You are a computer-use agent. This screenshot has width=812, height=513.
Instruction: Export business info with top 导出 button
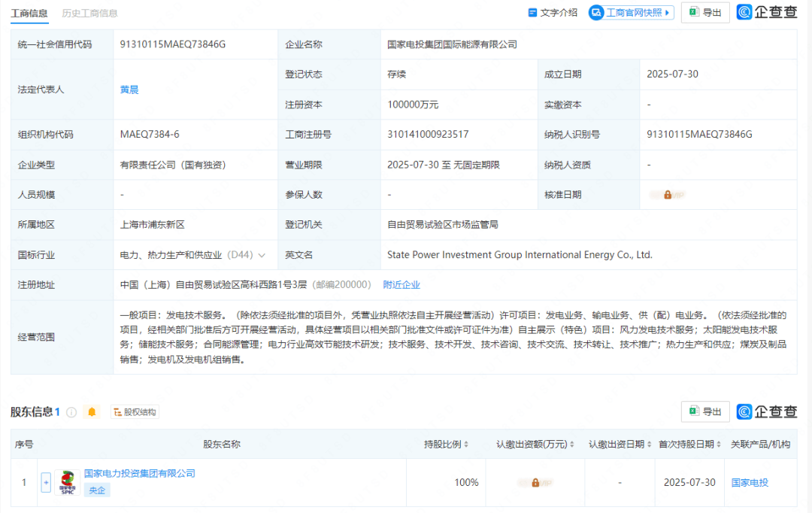click(x=705, y=13)
